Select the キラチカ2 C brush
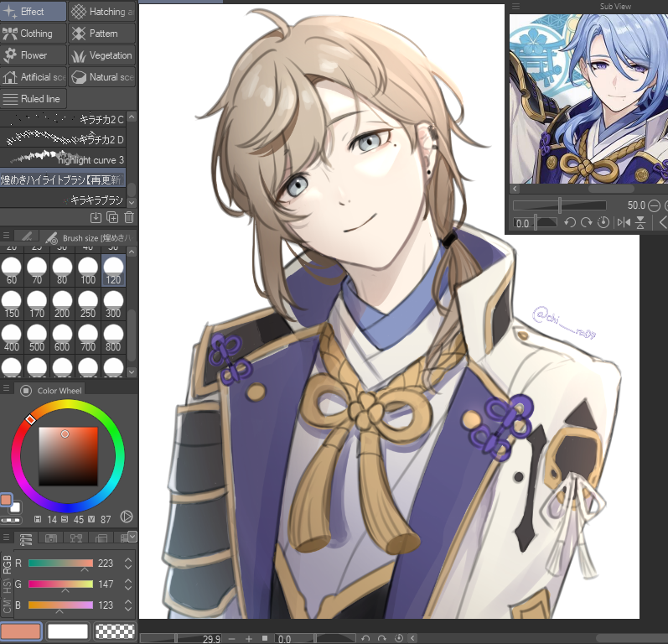 pos(63,119)
